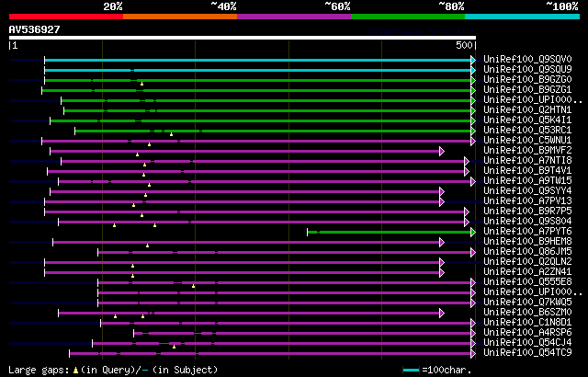Click the UniRef100_A7NTI8 label
Image resolution: width=588 pixels, height=377 pixels.
[x=527, y=161]
